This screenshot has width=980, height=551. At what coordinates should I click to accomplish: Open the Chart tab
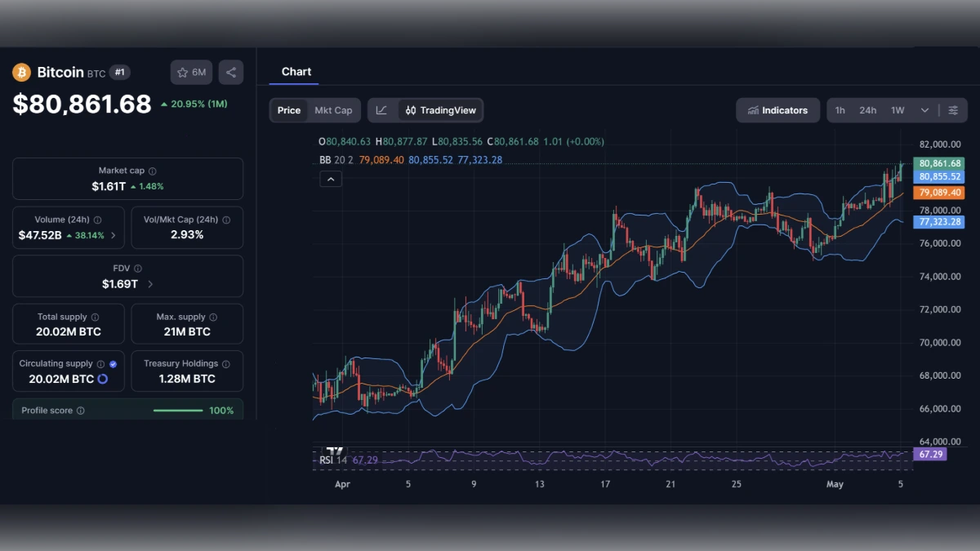pyautogui.click(x=296, y=72)
